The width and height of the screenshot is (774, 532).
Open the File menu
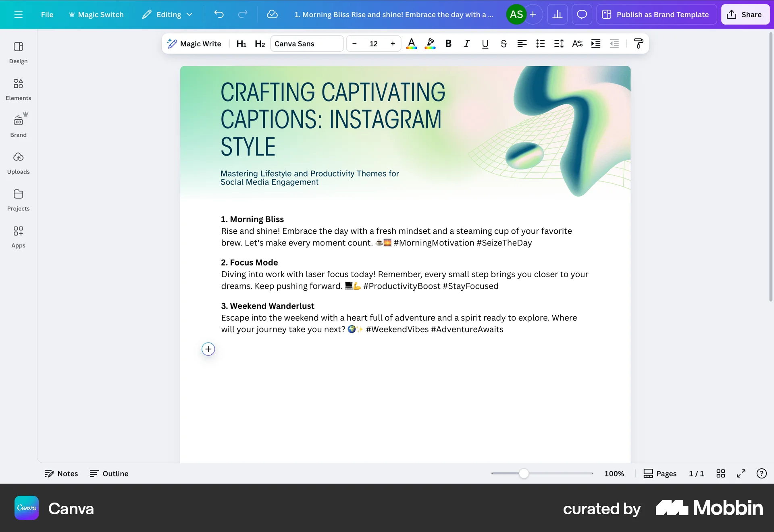pyautogui.click(x=47, y=14)
